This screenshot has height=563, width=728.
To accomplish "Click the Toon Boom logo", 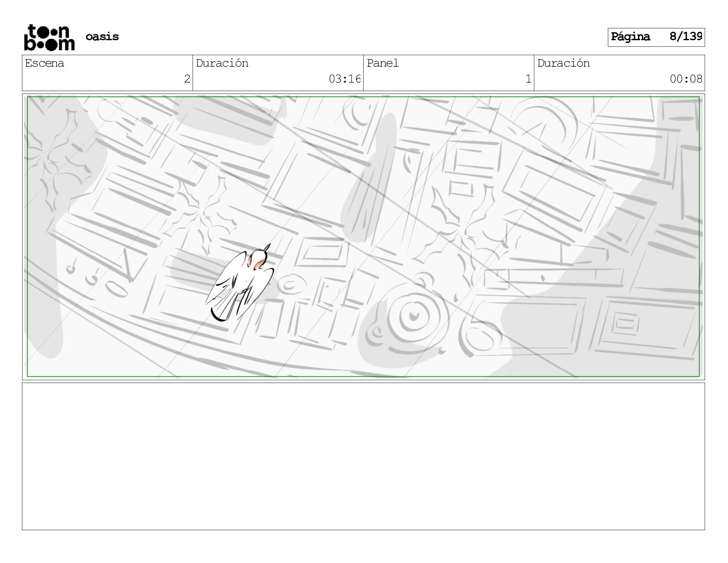I will [x=49, y=38].
